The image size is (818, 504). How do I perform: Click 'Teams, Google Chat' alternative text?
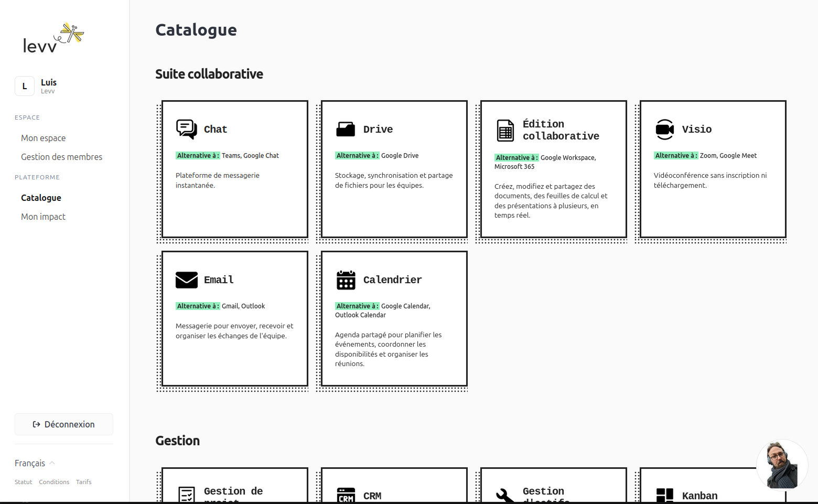tap(250, 156)
